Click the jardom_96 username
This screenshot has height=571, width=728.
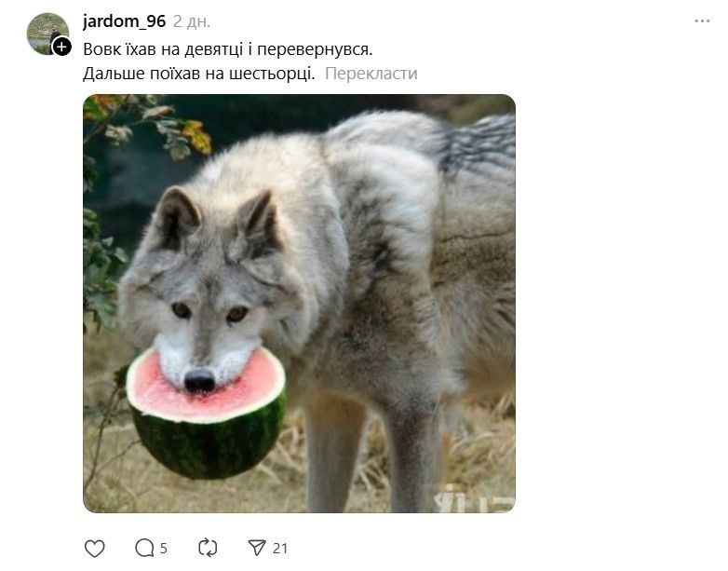click(x=124, y=21)
